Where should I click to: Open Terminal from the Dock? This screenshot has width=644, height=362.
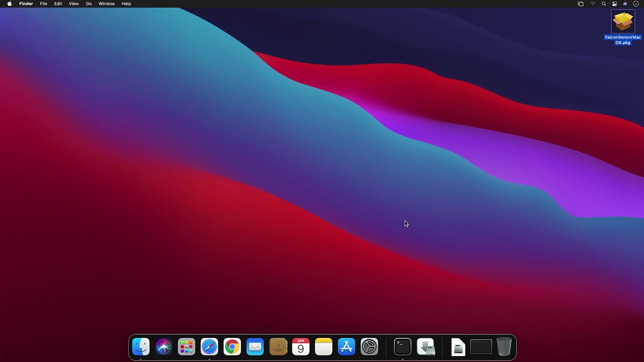(x=403, y=347)
